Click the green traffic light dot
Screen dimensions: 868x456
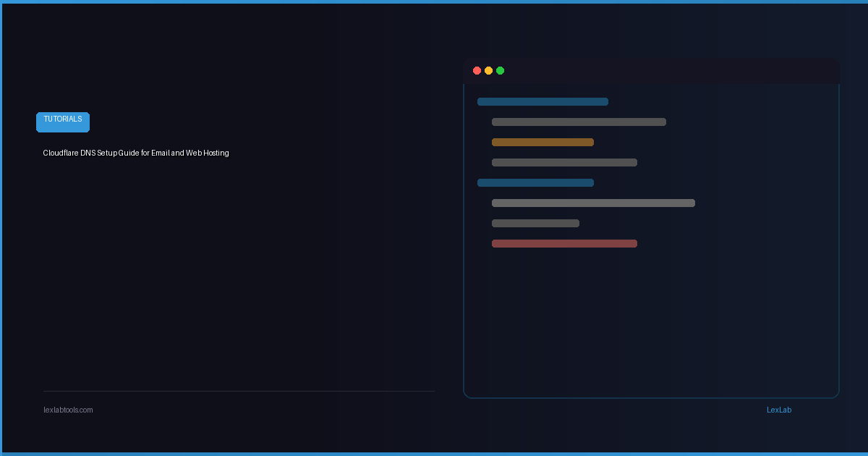tap(501, 70)
